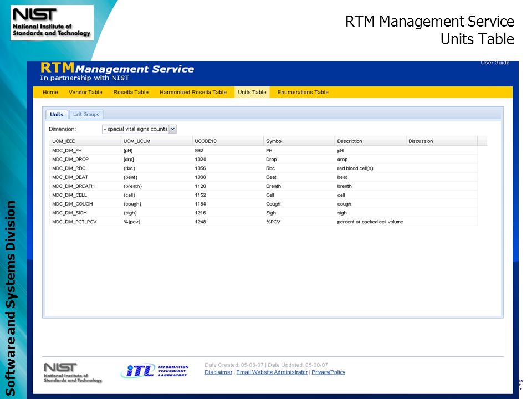Click the Drop symbol cell

coord(272,160)
